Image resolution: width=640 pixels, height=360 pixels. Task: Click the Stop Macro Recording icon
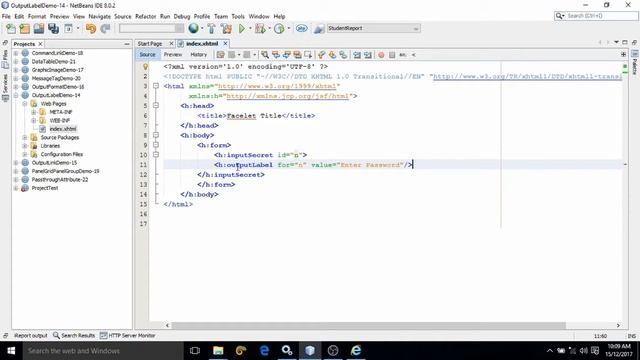point(392,55)
